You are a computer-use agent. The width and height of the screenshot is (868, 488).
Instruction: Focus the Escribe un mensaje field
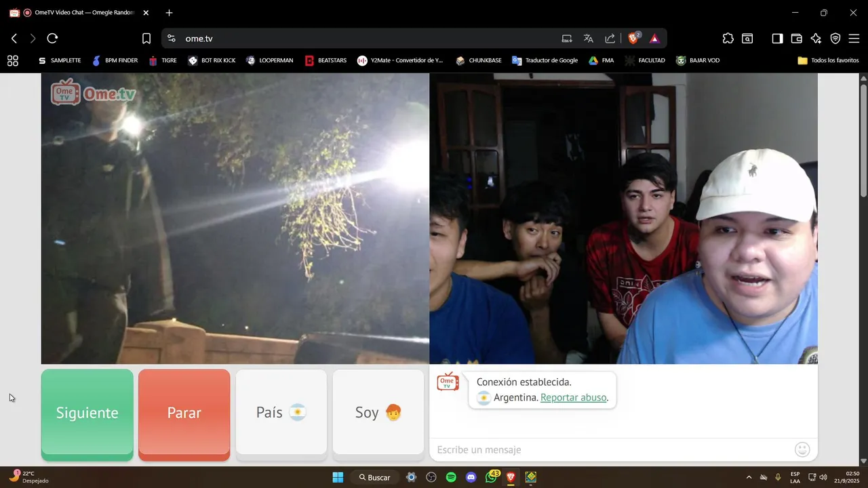pyautogui.click(x=610, y=449)
